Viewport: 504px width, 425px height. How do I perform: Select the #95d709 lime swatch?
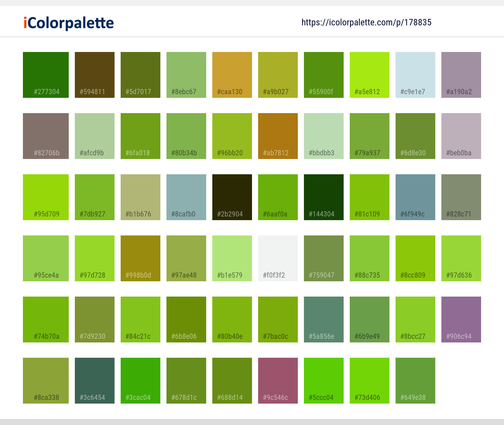click(x=46, y=197)
